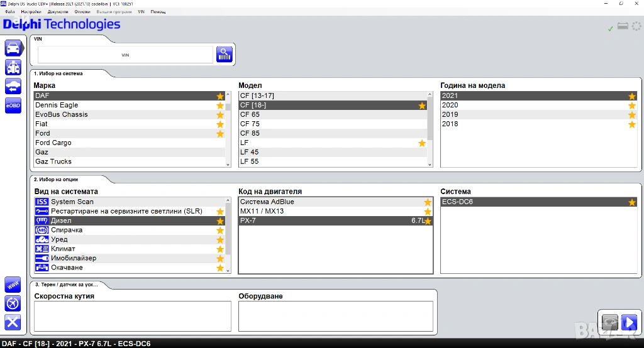644x348 pixels.
Task: Click the eOBD sidebar icon
Action: click(13, 106)
